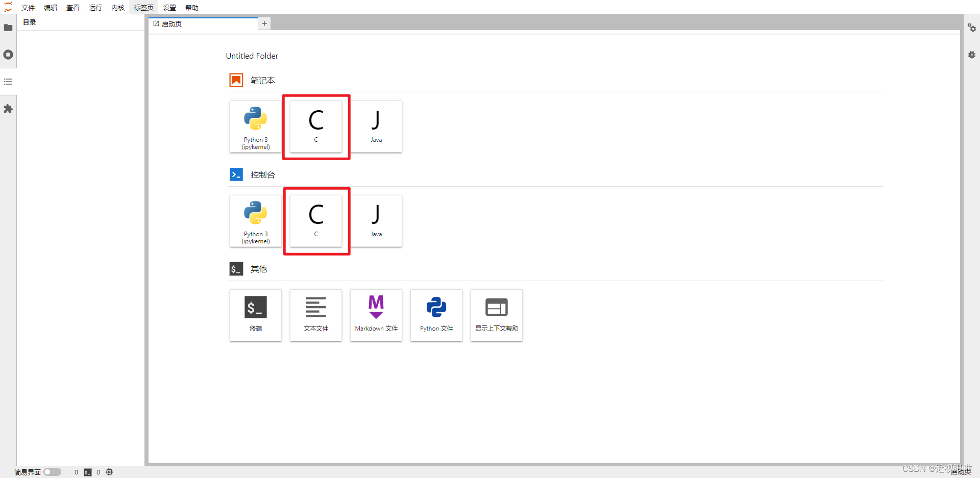Viewport: 980px width, 478px height.
Task: Click the 其他 section header
Action: (259, 269)
